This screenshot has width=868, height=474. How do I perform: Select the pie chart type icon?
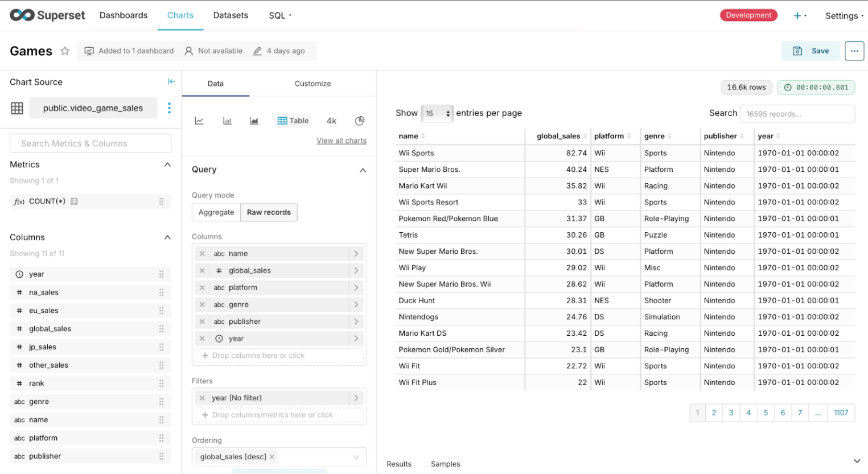[359, 121]
